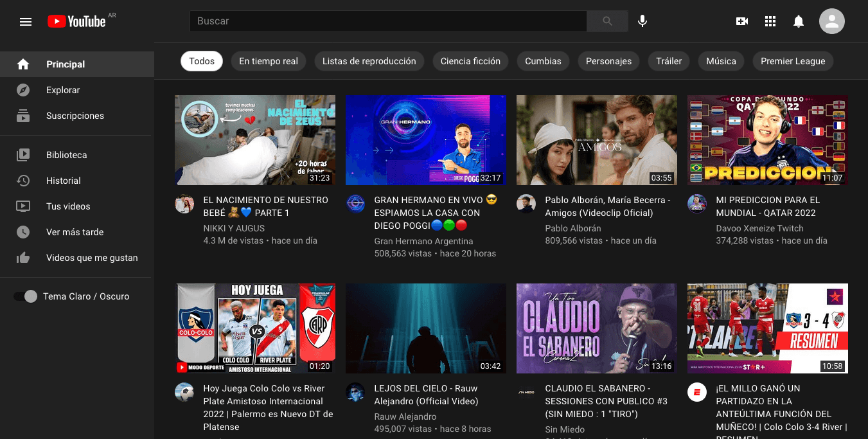Click the Principal home icon

coord(23,64)
